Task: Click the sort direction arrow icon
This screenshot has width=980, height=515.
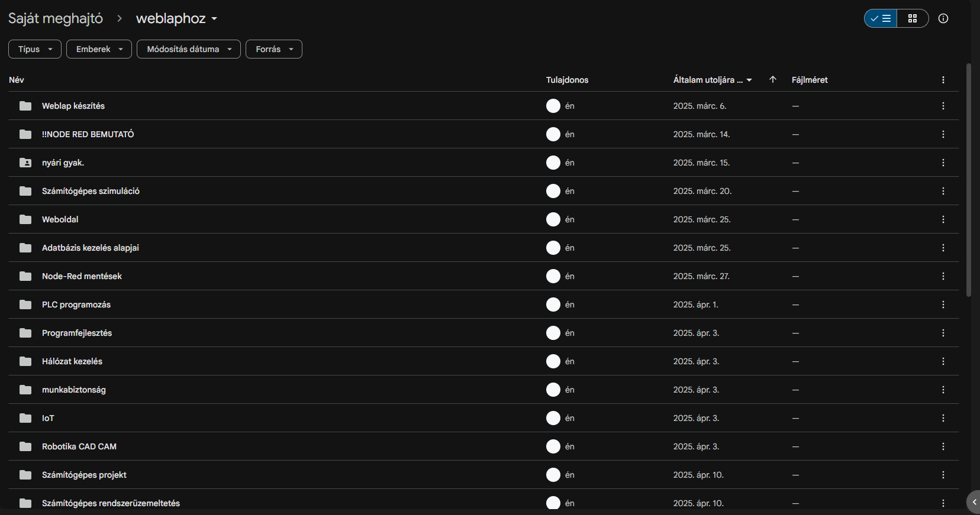Action: coord(772,80)
